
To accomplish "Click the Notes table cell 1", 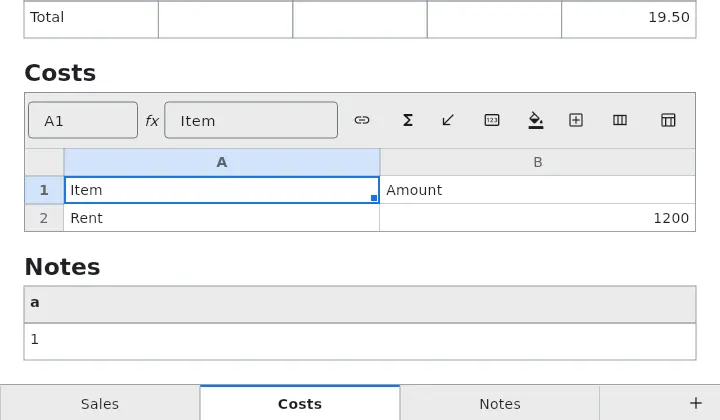I will coord(360,342).
